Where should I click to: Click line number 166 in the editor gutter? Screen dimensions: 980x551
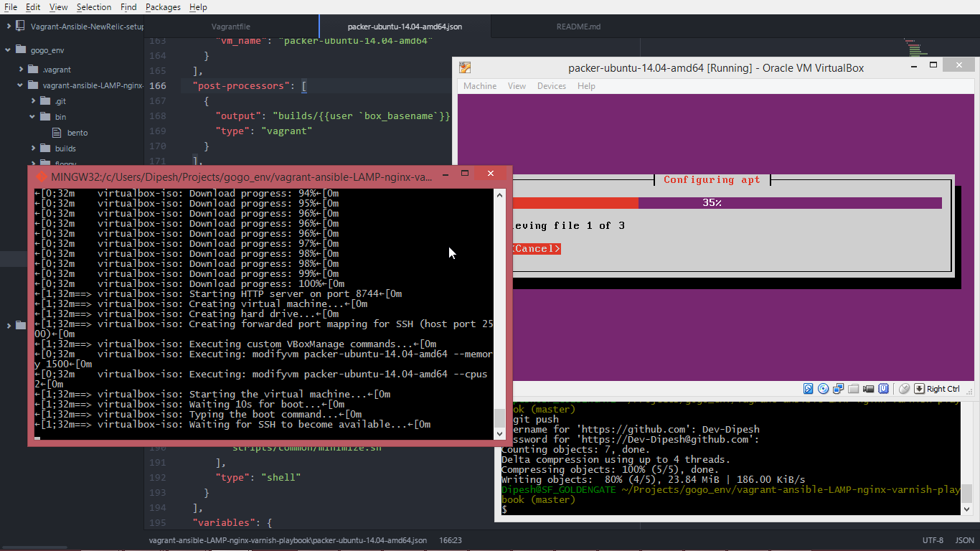pos(158,86)
